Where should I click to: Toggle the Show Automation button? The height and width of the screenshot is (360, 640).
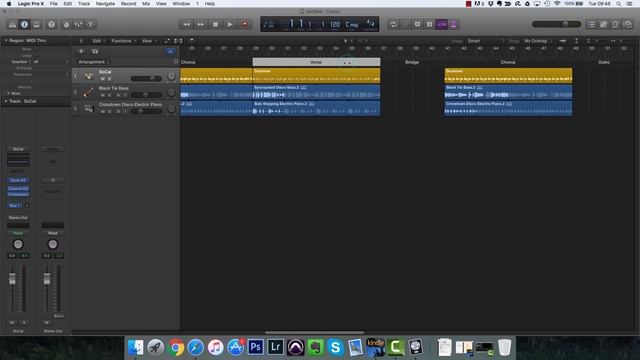(167, 41)
